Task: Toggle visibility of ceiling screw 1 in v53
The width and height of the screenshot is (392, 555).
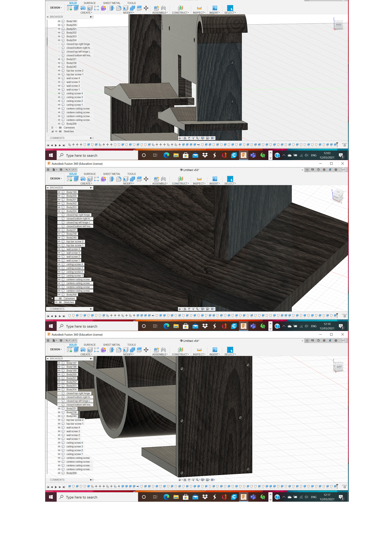Action: tap(59, 276)
